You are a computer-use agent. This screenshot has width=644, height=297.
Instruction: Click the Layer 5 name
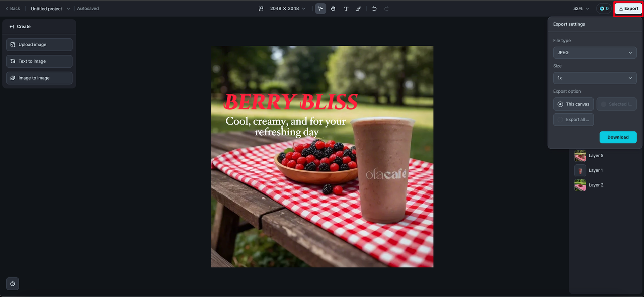(596, 156)
